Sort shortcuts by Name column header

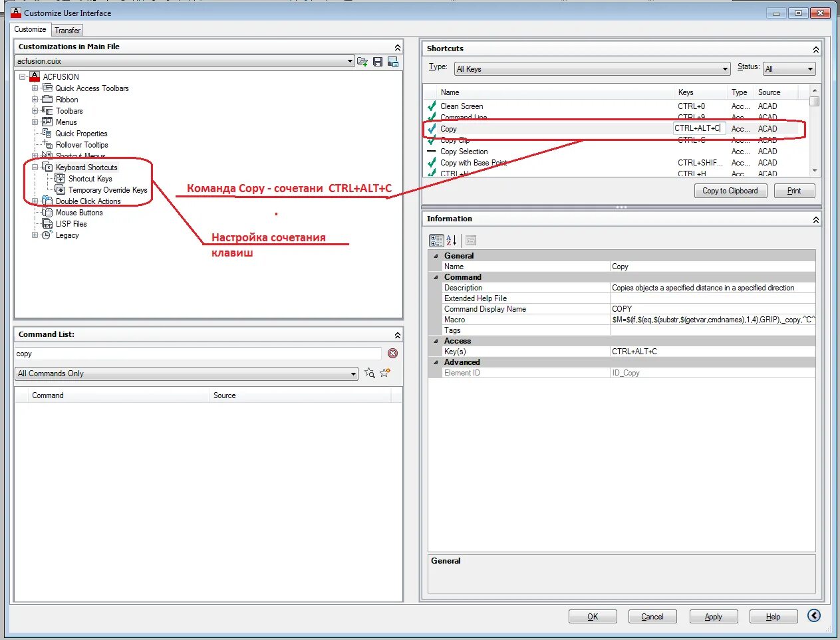click(555, 92)
